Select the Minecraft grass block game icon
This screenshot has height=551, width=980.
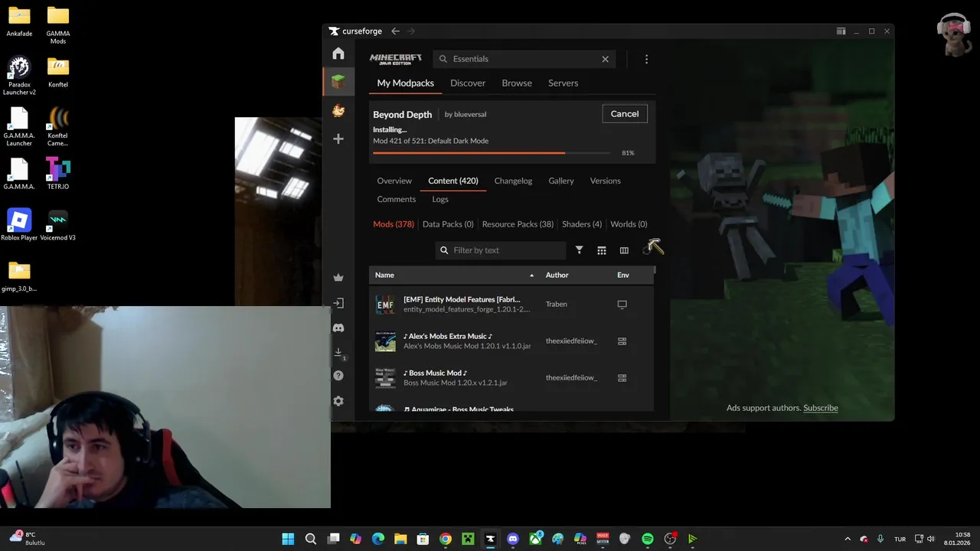coord(338,81)
